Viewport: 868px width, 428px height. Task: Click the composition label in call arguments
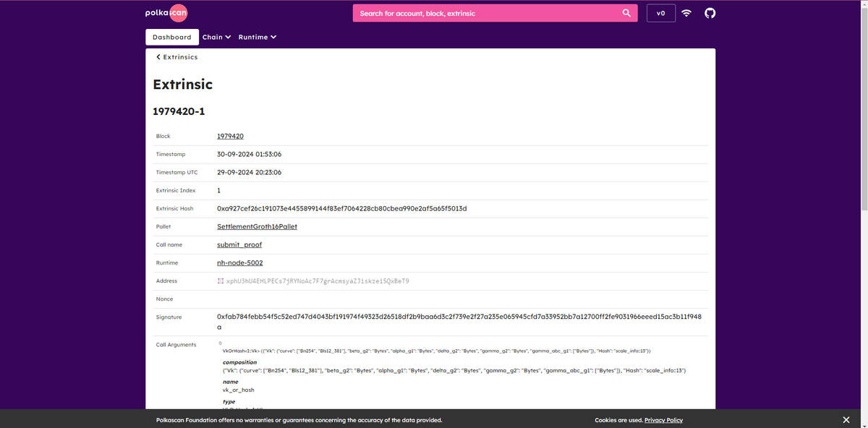click(x=239, y=362)
